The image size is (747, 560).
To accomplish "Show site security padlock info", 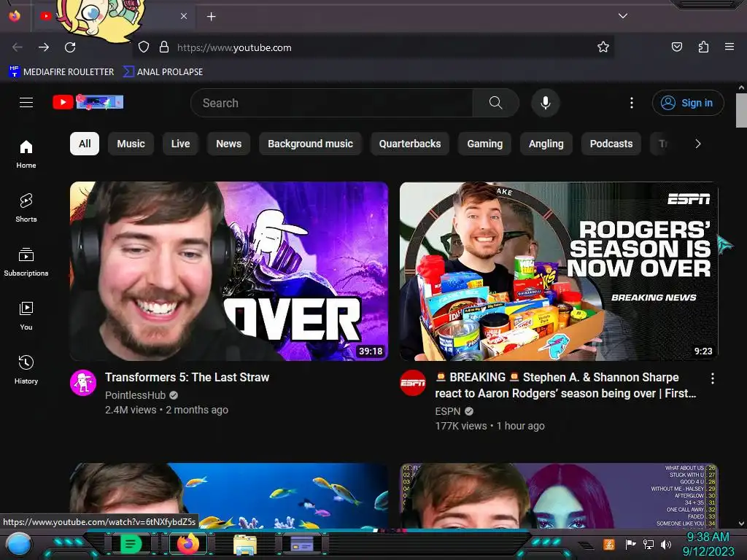I will tap(164, 47).
